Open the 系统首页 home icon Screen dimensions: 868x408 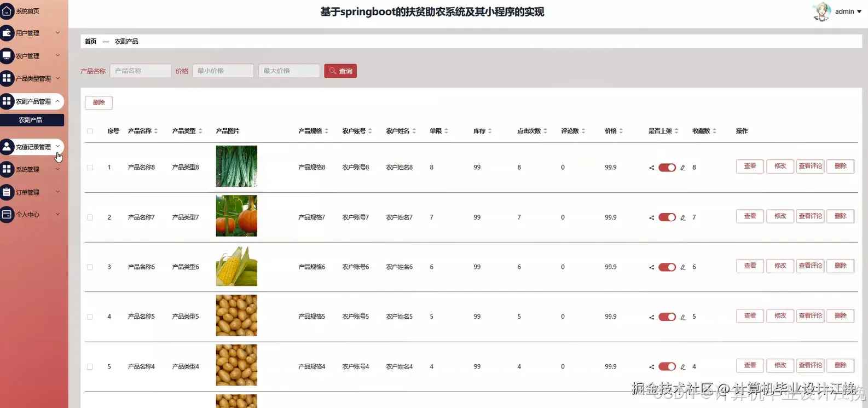click(x=7, y=10)
